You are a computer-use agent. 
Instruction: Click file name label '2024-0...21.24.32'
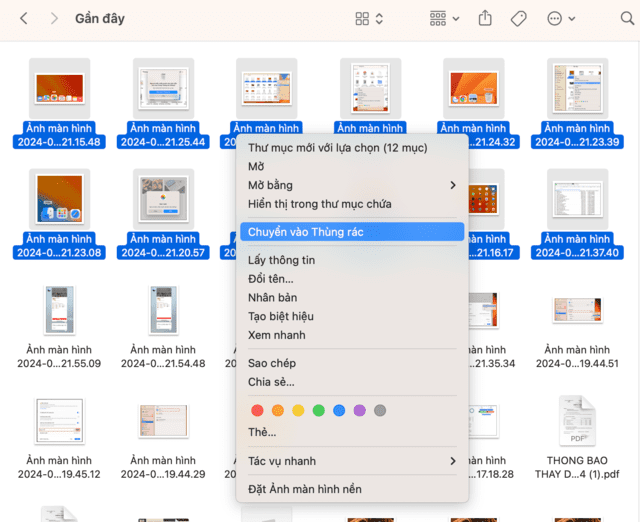click(x=494, y=142)
